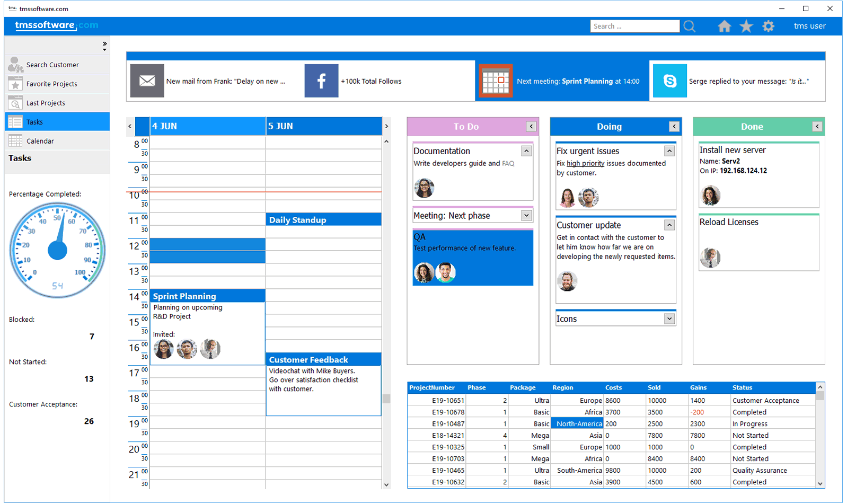The height and width of the screenshot is (504, 847).
Task: Click the home icon in header
Action: pos(724,26)
